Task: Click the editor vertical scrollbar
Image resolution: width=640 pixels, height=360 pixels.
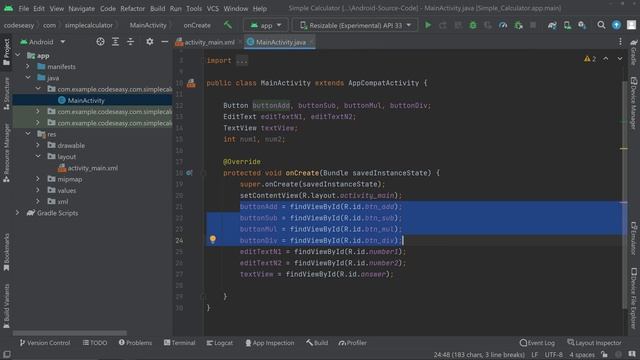Action: click(x=624, y=194)
